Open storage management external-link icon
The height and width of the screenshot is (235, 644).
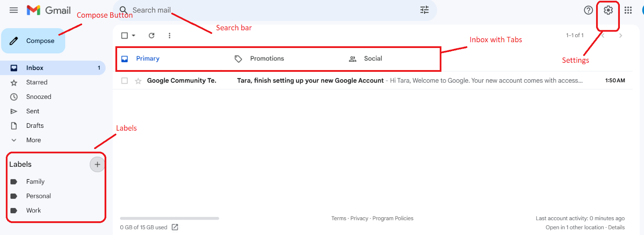click(175, 227)
